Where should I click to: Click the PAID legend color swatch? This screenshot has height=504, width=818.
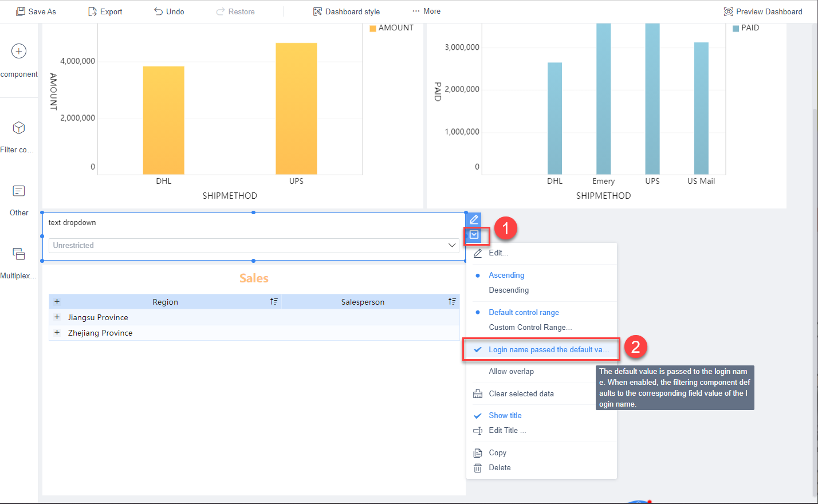point(736,28)
